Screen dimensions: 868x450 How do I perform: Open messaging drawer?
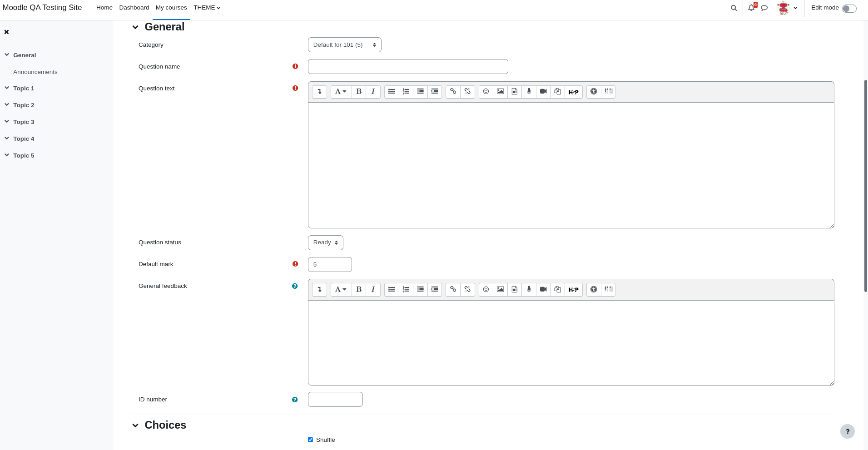(x=764, y=8)
